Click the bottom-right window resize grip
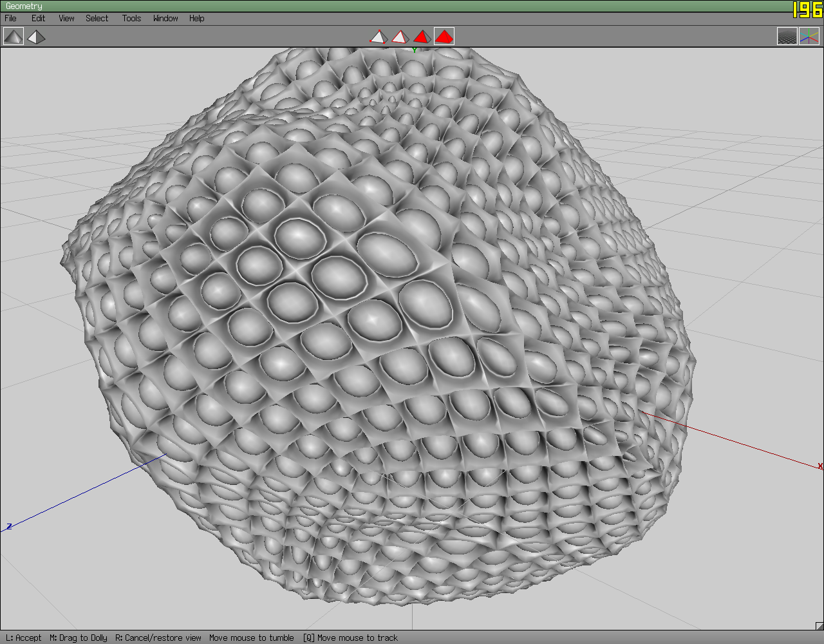This screenshot has height=644, width=824. pos(819,625)
